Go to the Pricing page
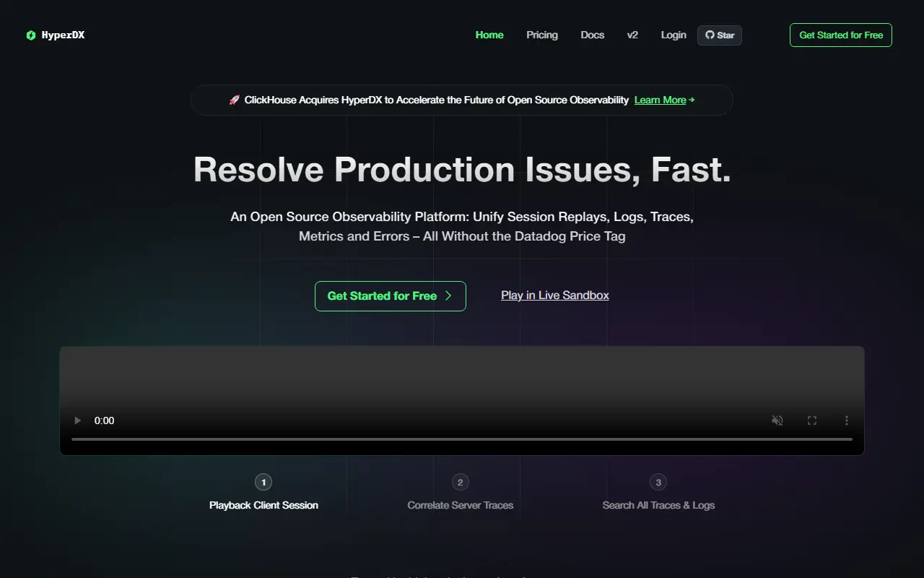 (542, 35)
